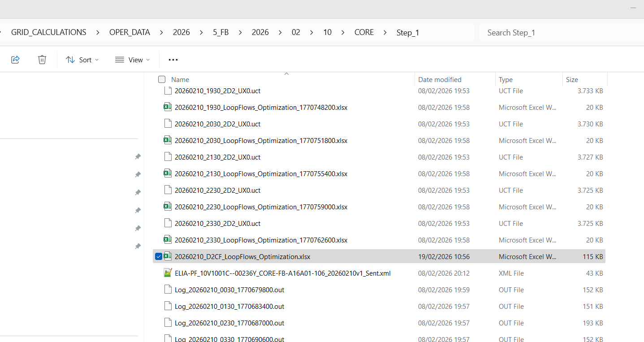The width and height of the screenshot is (644, 342).
Task: Click Excel icon of 2330_LoopFlows_Optimization file
Action: (x=168, y=240)
